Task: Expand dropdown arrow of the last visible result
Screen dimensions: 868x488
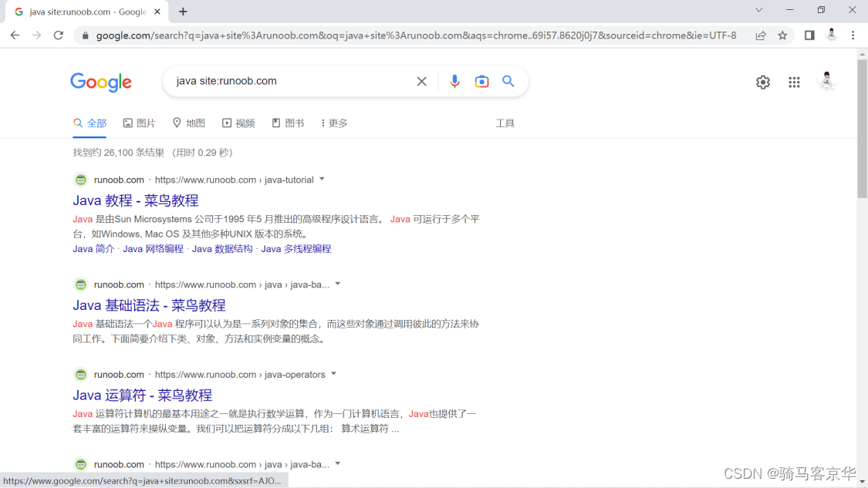Action: pyautogui.click(x=338, y=463)
